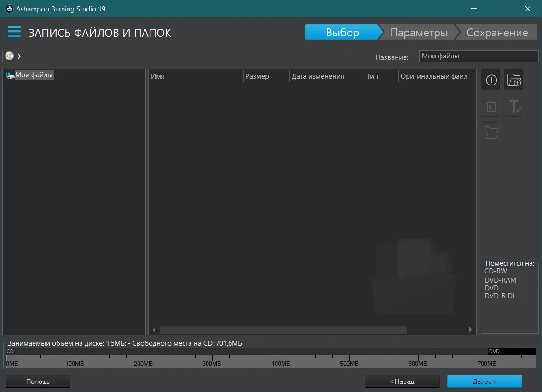Switch to the Сохранение step tab
This screenshot has width=542, height=392.
[497, 32]
